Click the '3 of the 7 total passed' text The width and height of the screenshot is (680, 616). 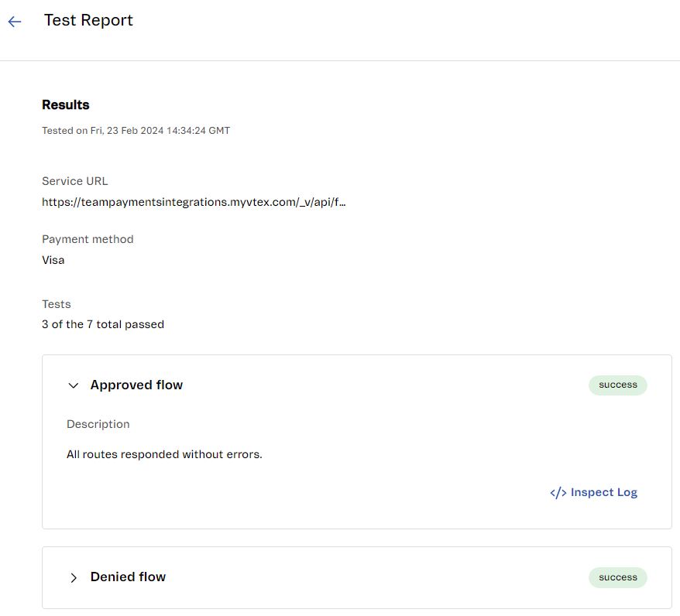(102, 324)
